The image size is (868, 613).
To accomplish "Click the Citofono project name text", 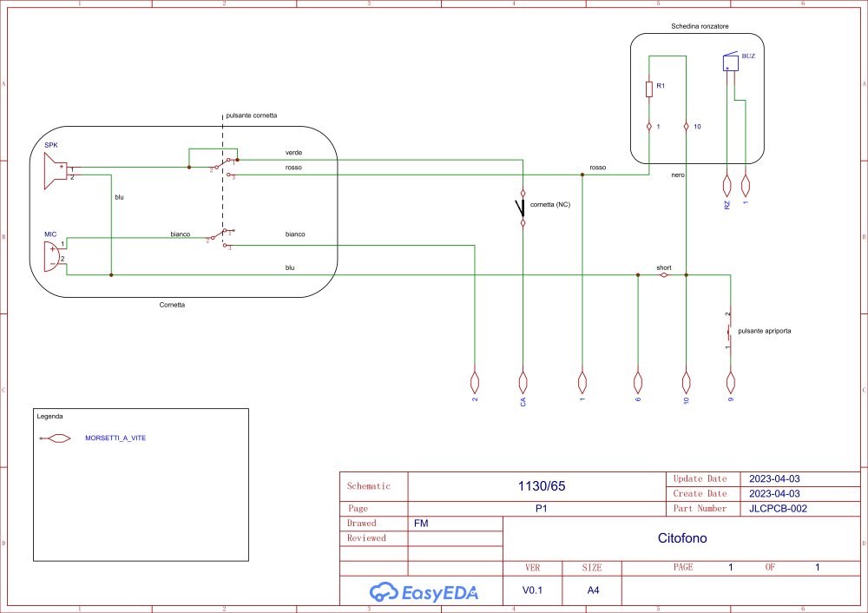I will (682, 538).
